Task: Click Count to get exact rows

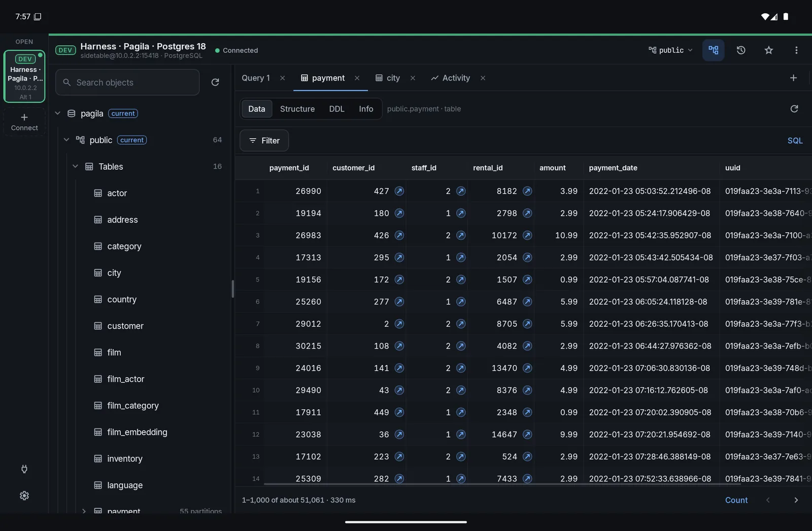Action: tap(736, 500)
